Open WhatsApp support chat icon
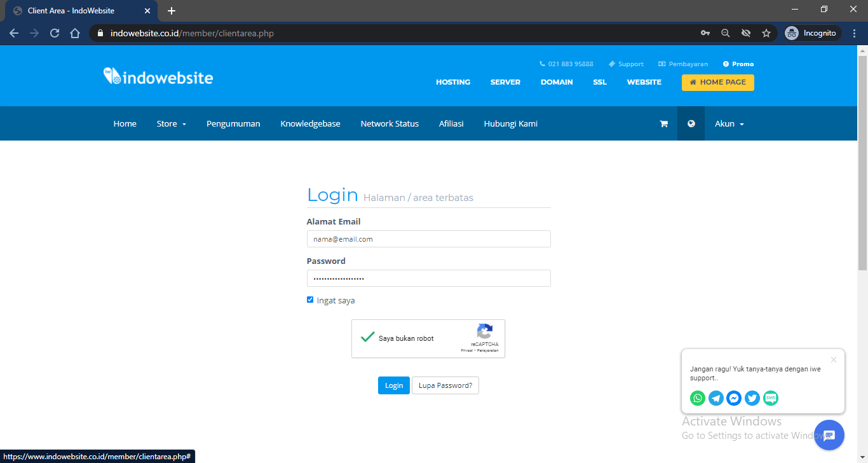This screenshot has width=868, height=463. 698,398
